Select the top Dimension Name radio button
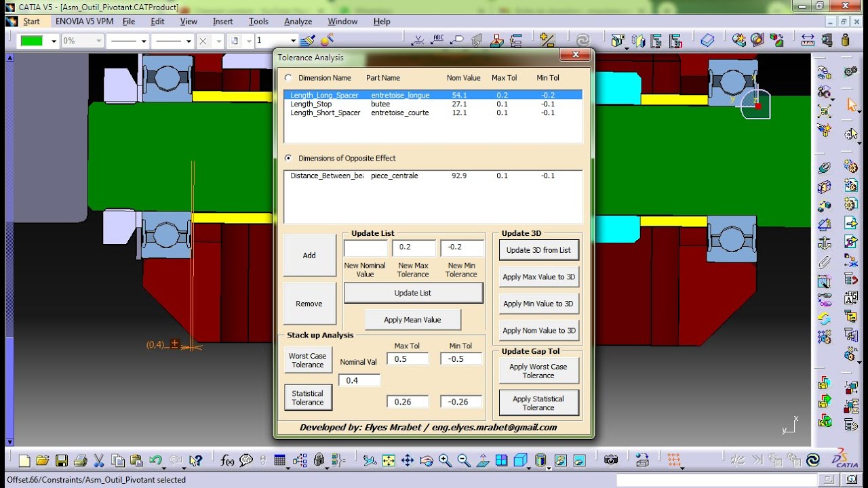 pyautogui.click(x=289, y=78)
